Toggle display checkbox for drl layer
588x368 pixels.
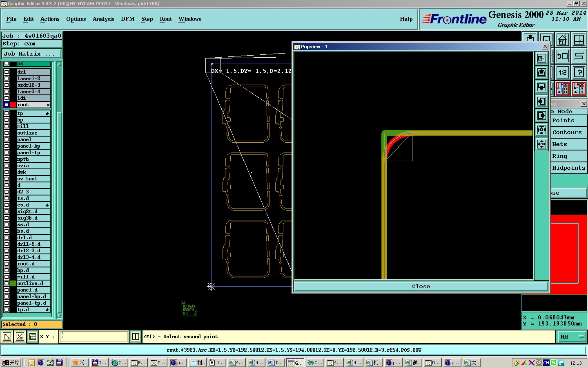click(x=7, y=72)
